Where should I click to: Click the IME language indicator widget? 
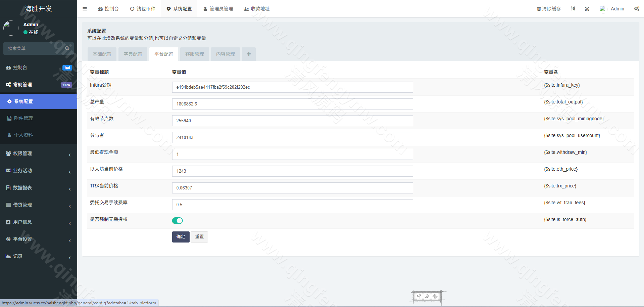(x=428, y=296)
